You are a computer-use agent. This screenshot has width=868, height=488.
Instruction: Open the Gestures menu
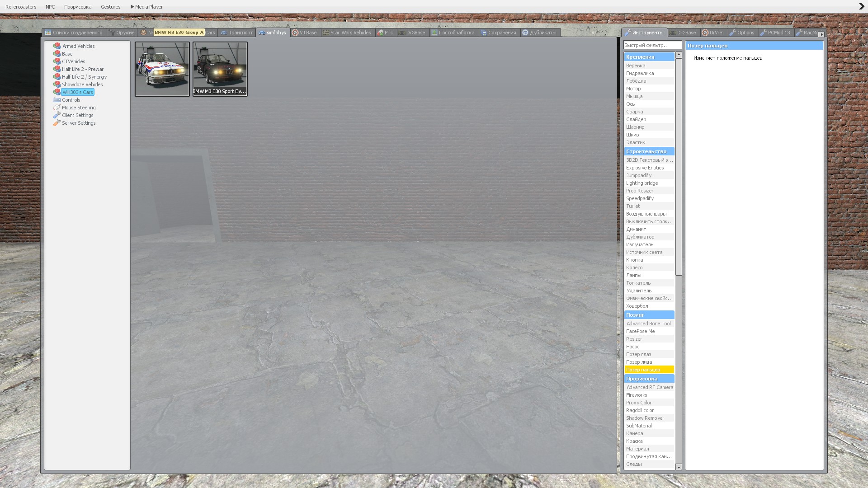pos(110,7)
